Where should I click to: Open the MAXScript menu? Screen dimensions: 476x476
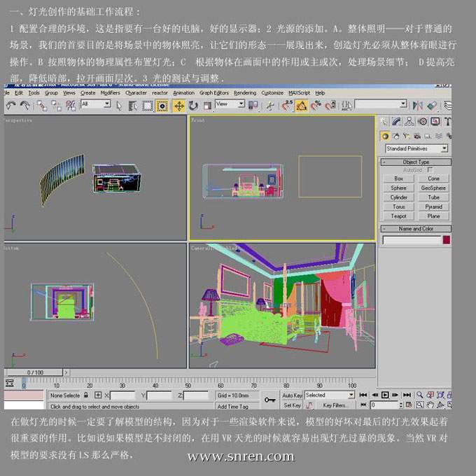click(x=300, y=93)
